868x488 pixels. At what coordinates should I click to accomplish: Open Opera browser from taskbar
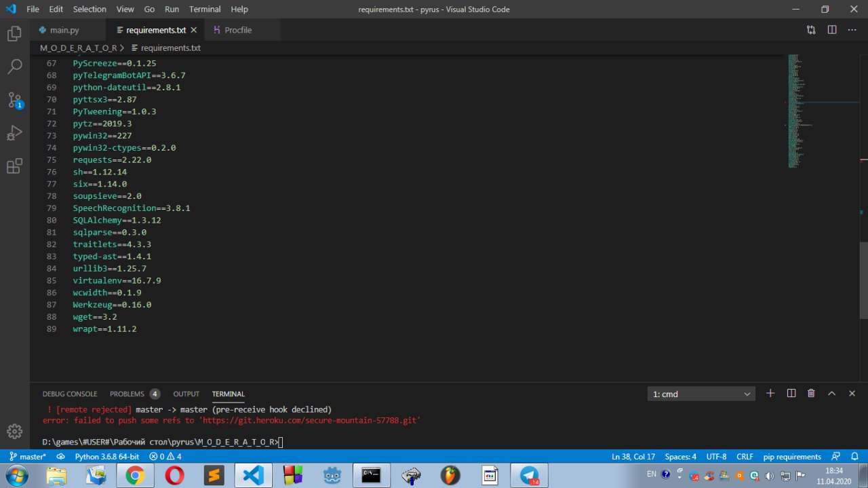[174, 476]
